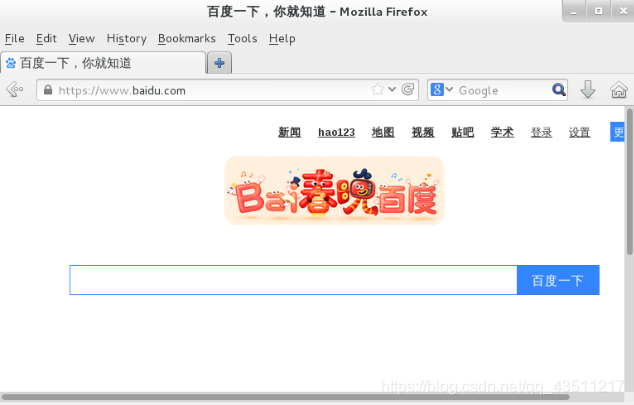Minimize the Firefox window

(x=573, y=11)
